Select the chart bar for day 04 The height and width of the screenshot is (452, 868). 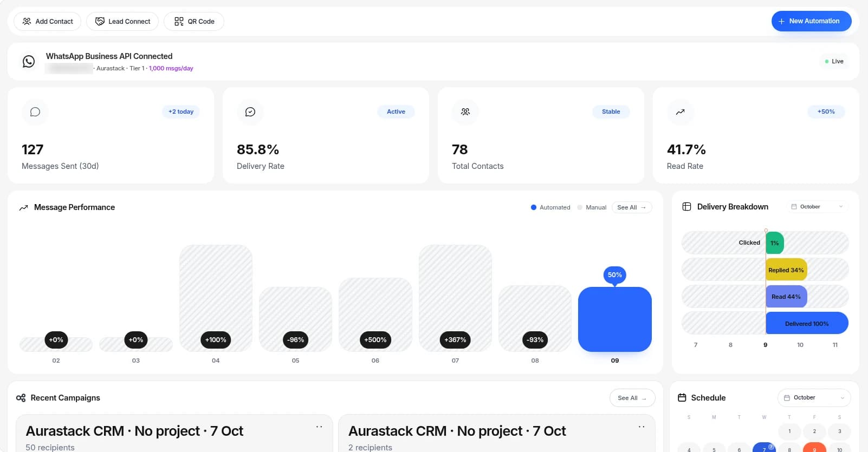(x=216, y=298)
